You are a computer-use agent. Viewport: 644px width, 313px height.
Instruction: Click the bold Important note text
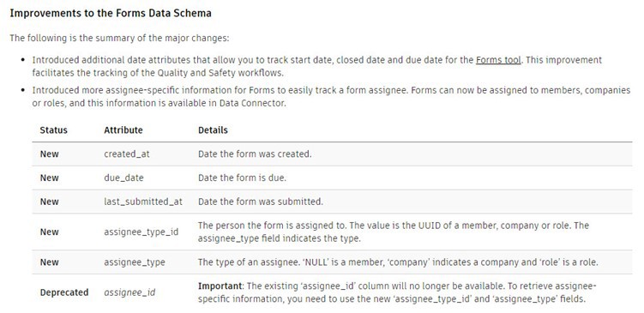220,286
